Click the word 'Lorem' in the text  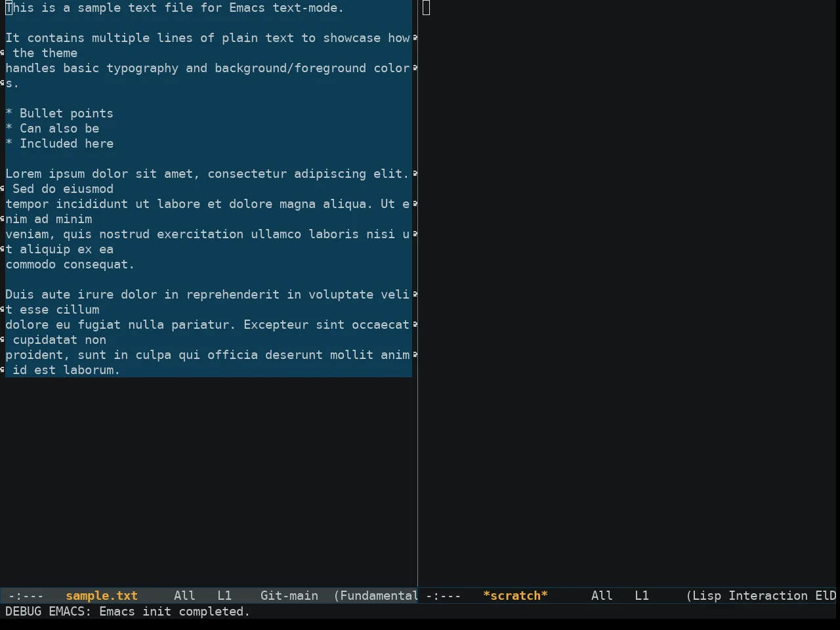tap(24, 174)
